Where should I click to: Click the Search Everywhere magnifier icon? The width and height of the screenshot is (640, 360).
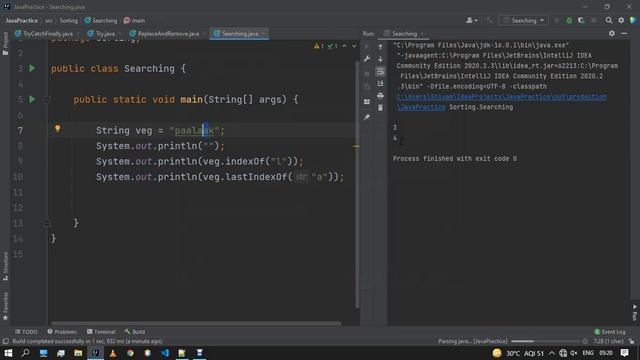tap(609, 20)
